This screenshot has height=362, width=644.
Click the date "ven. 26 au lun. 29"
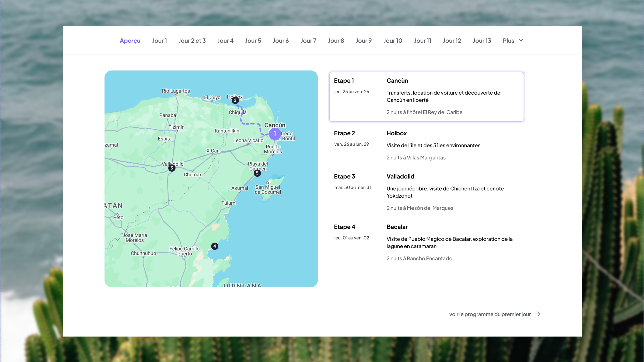(352, 144)
